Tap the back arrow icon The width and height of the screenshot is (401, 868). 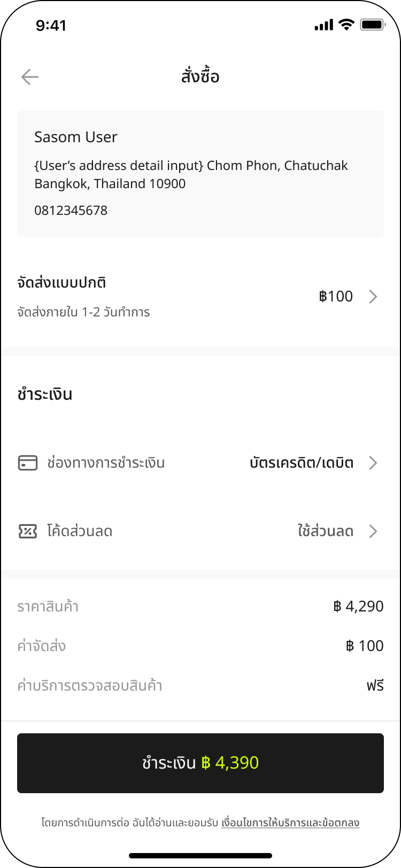click(30, 77)
